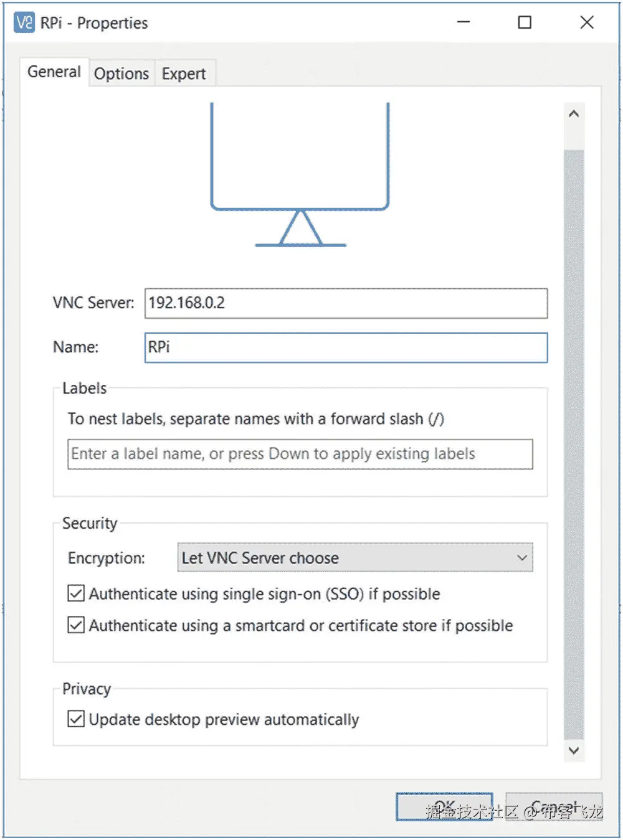Click the Name input field

[346, 347]
